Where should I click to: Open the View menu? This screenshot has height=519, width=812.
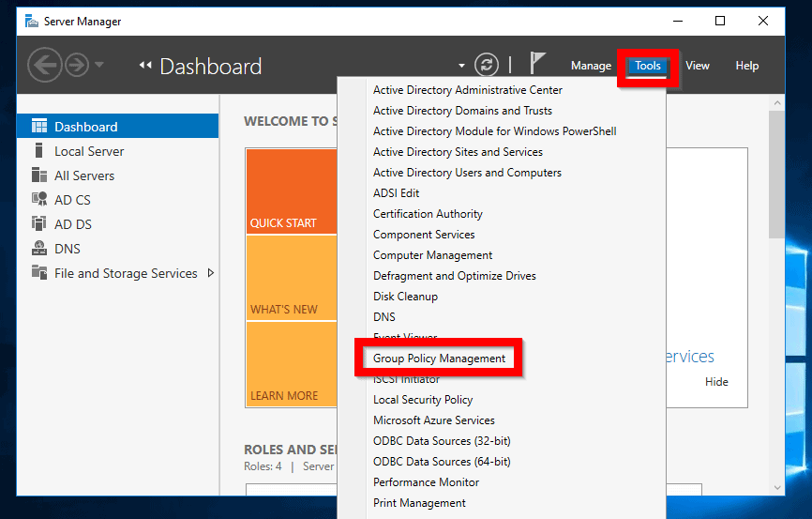(x=697, y=66)
